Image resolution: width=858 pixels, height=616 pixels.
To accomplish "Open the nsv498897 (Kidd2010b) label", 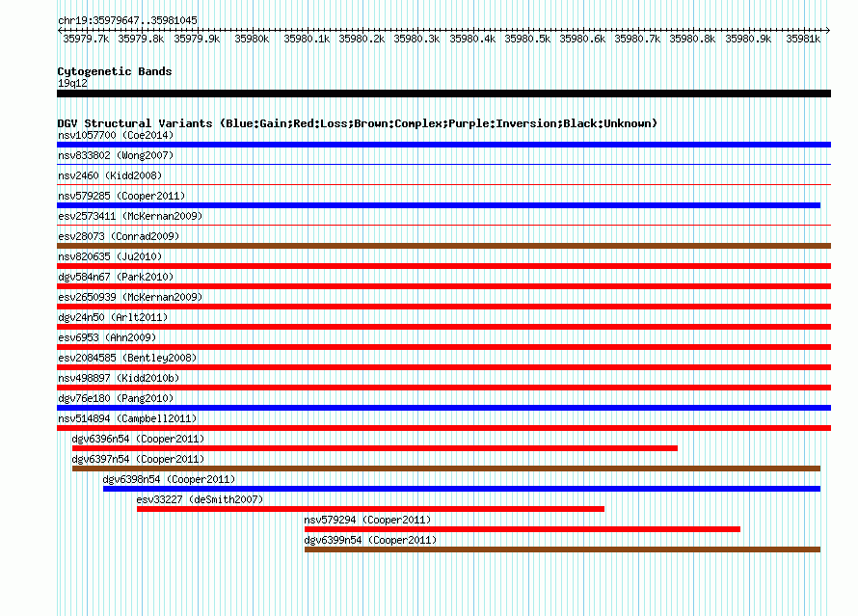I will coord(119,378).
